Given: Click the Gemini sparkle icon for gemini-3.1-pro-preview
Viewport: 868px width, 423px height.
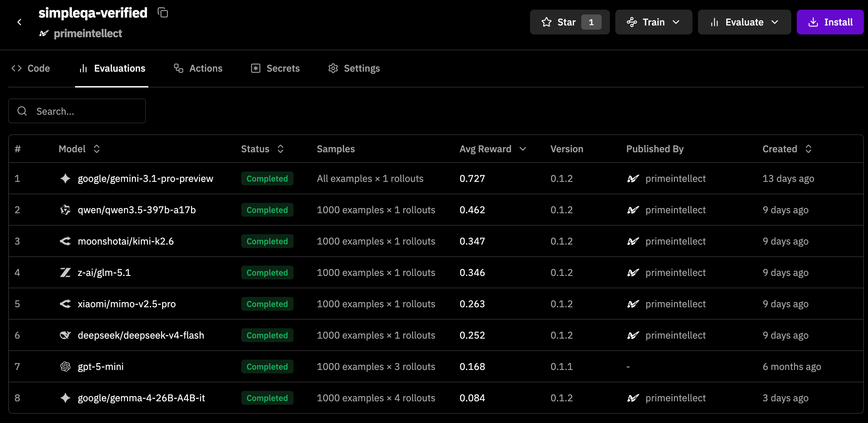Looking at the screenshot, I should [x=65, y=178].
